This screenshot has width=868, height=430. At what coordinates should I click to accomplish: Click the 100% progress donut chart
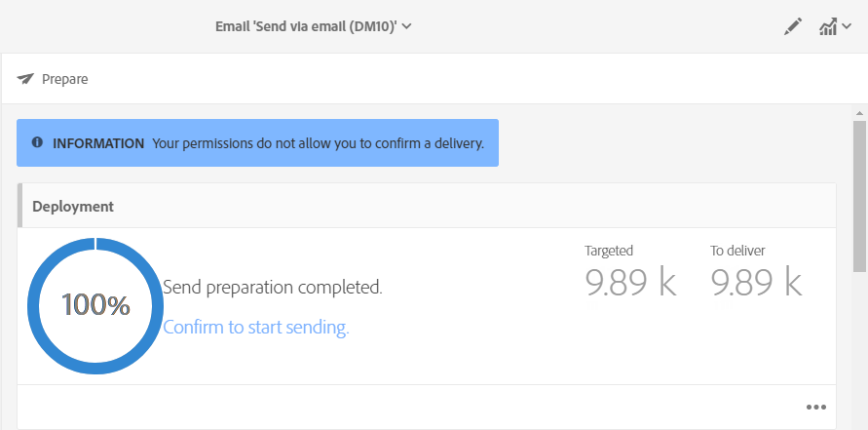click(95, 305)
